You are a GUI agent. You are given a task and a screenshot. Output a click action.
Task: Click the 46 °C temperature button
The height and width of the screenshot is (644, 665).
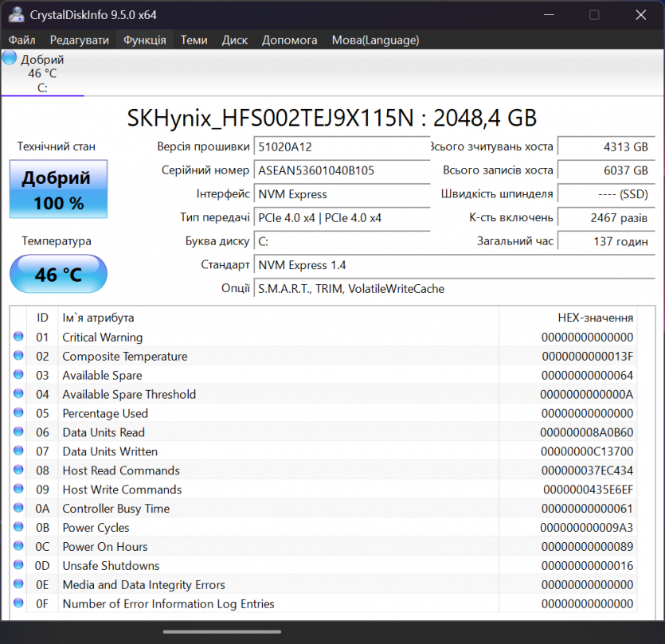(58, 275)
